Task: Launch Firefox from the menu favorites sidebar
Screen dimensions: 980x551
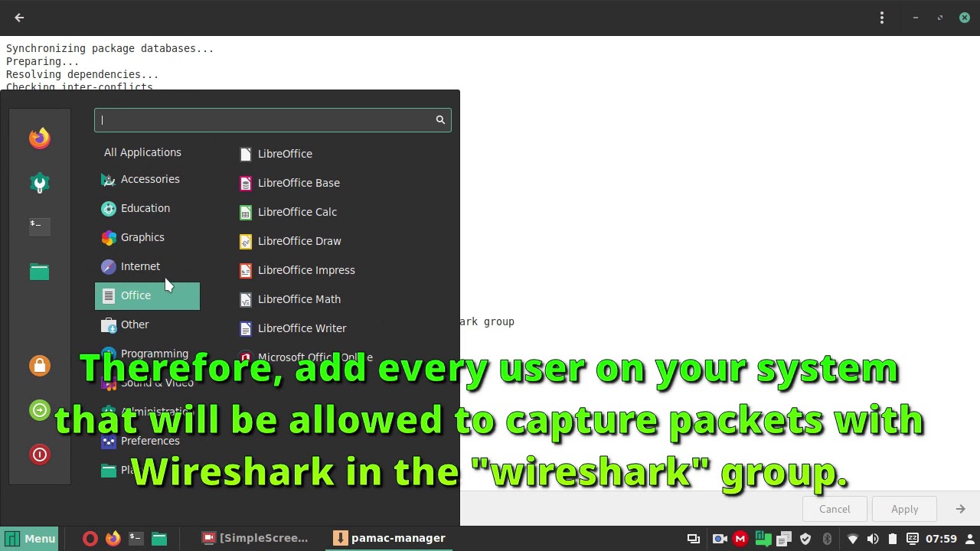Action: (40, 138)
